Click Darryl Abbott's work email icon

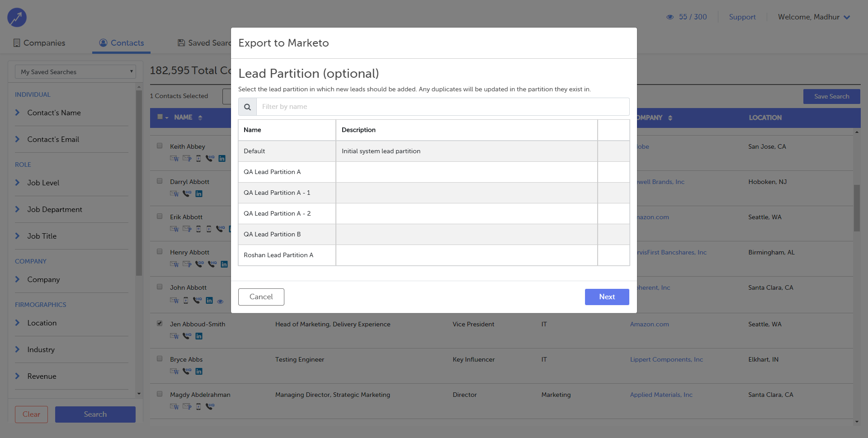[175, 194]
